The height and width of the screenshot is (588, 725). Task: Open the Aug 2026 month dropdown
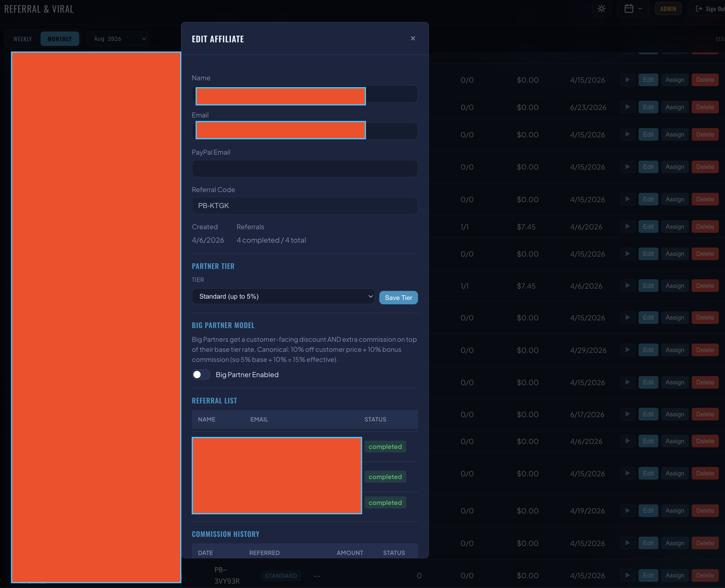click(x=117, y=39)
